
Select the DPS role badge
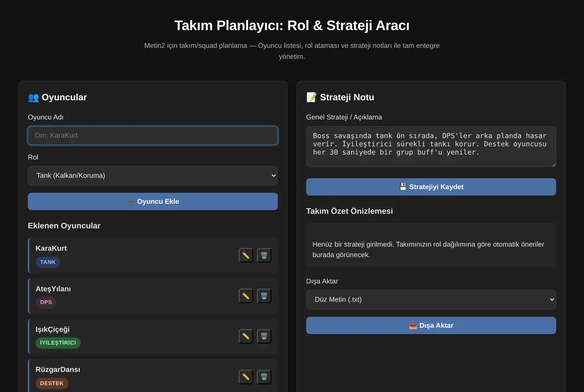pos(46,303)
